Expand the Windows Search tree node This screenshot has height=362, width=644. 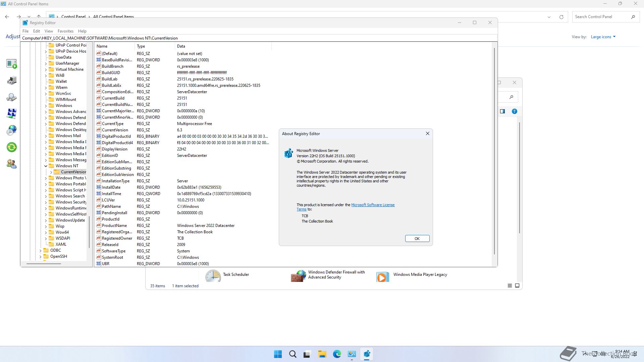tap(46, 196)
